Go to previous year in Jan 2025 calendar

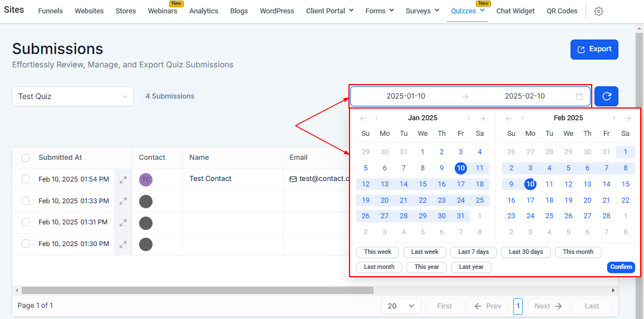363,118
